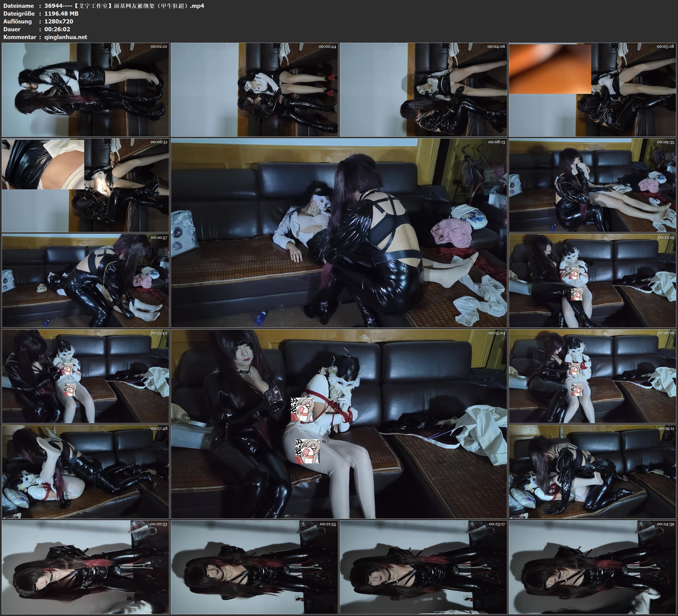Click the frame with timestamp 00:09:35

[592, 185]
